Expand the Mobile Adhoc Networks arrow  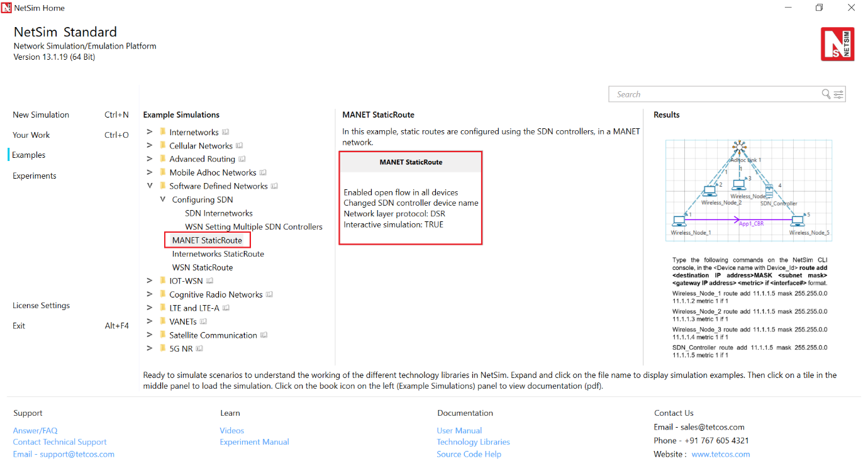click(x=150, y=172)
